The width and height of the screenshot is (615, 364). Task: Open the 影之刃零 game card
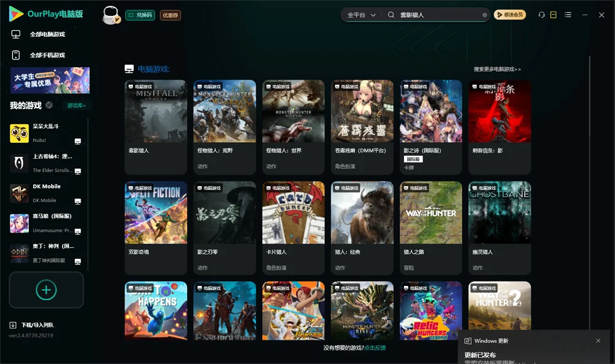point(224,228)
